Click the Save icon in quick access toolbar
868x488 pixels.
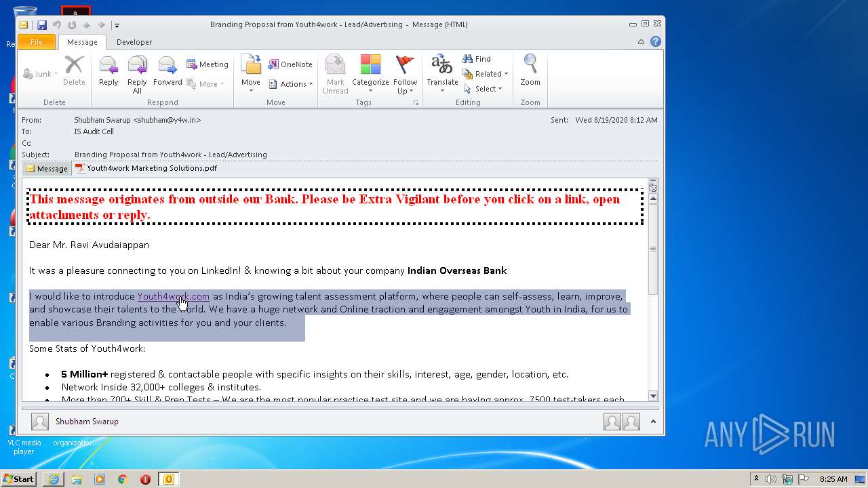(x=42, y=25)
